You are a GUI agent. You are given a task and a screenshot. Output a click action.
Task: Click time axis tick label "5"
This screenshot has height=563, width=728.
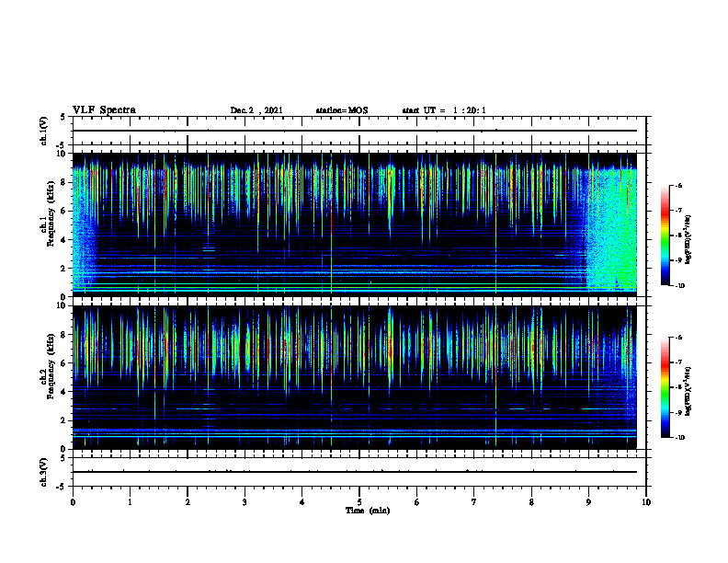click(359, 502)
